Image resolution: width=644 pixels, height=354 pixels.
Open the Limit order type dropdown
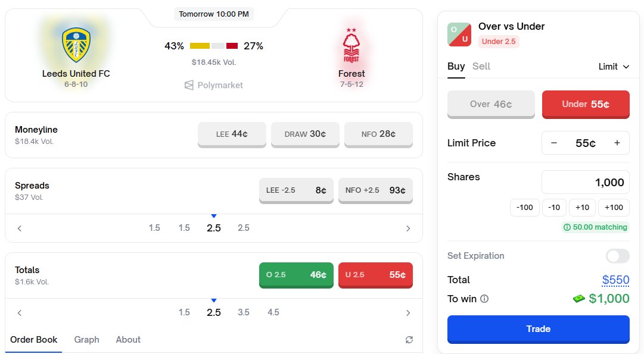[614, 67]
